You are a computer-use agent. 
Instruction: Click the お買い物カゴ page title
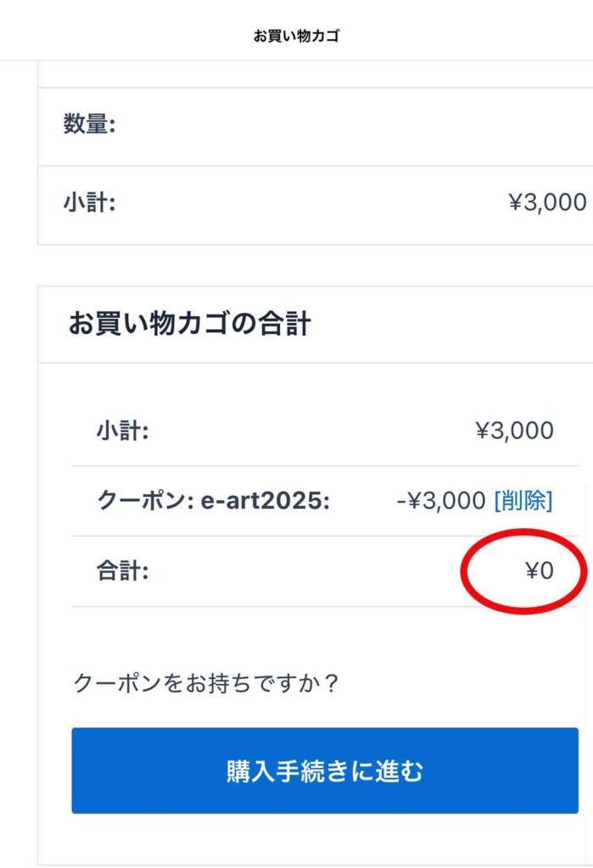[297, 36]
